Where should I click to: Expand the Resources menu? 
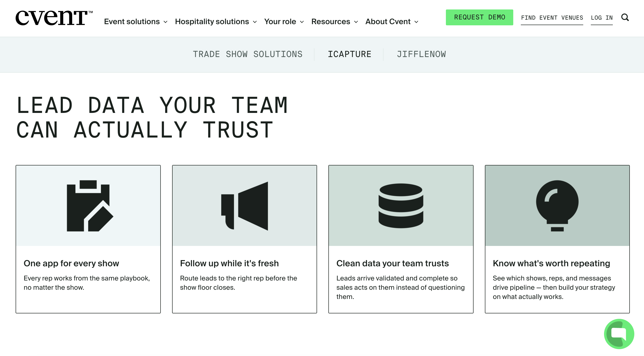tap(335, 22)
